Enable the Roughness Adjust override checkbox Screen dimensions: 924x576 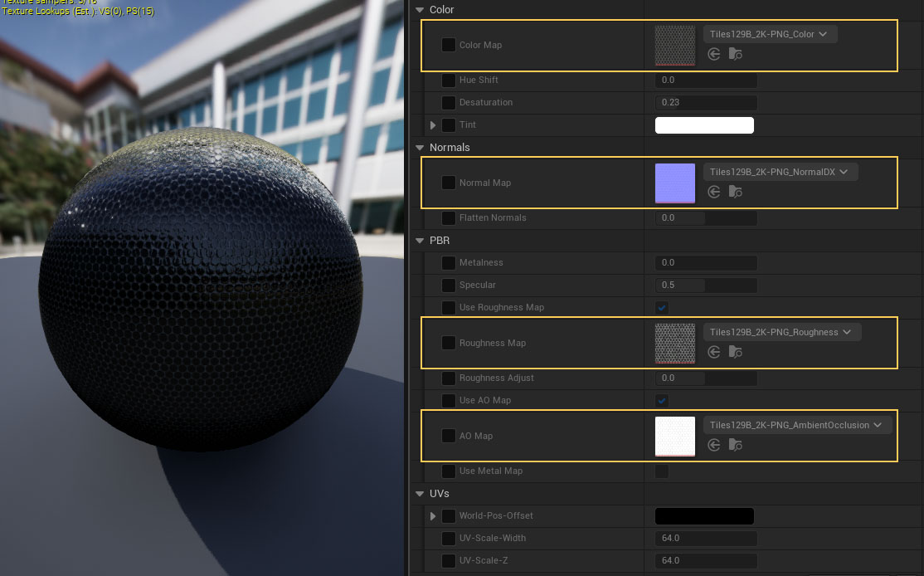point(449,378)
